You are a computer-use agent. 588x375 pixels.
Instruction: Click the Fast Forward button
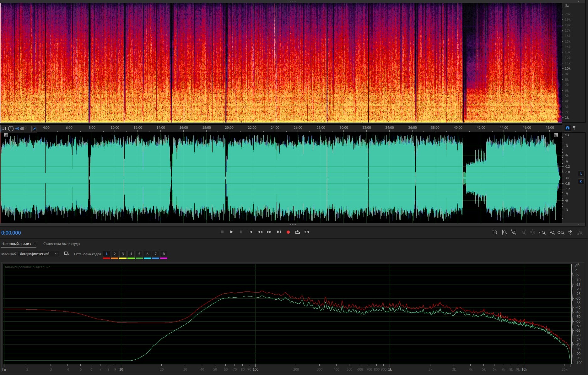click(269, 232)
